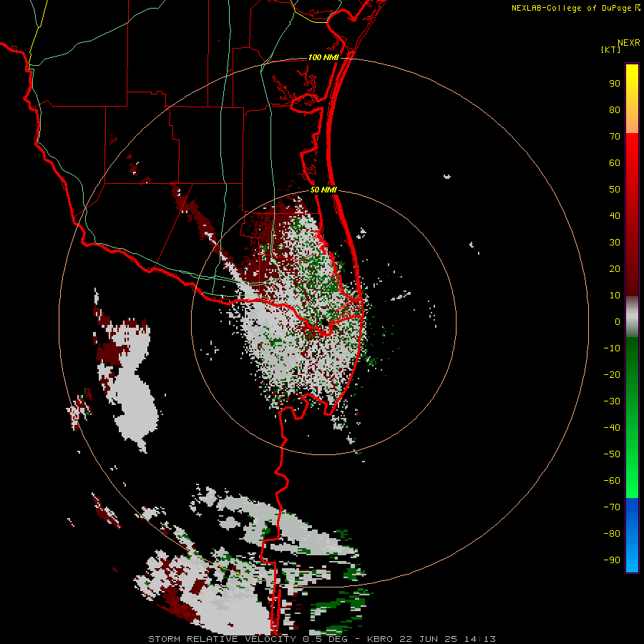Click the -30 value on the velocity scale

pos(612,401)
